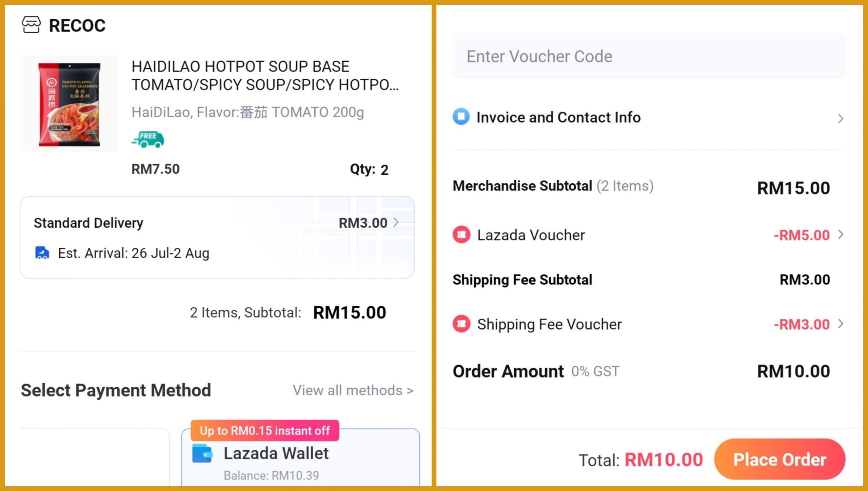
Task: Tap the RECOC store name
Action: pos(77,26)
